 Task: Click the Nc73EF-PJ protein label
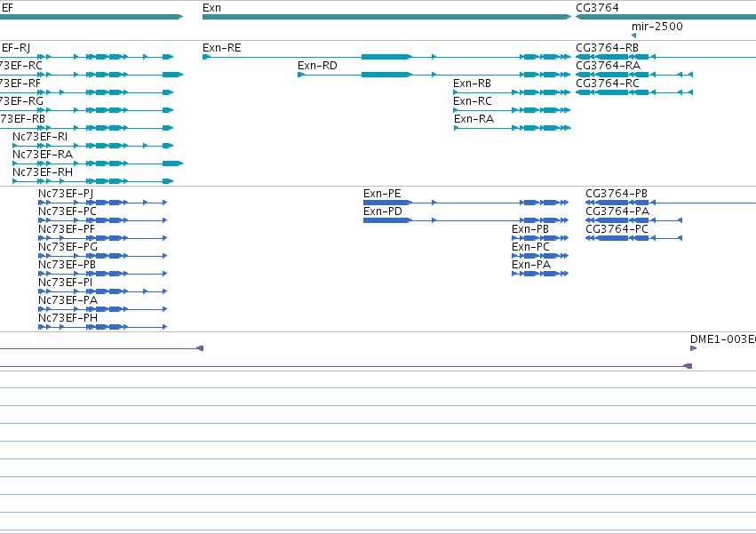click(66, 194)
